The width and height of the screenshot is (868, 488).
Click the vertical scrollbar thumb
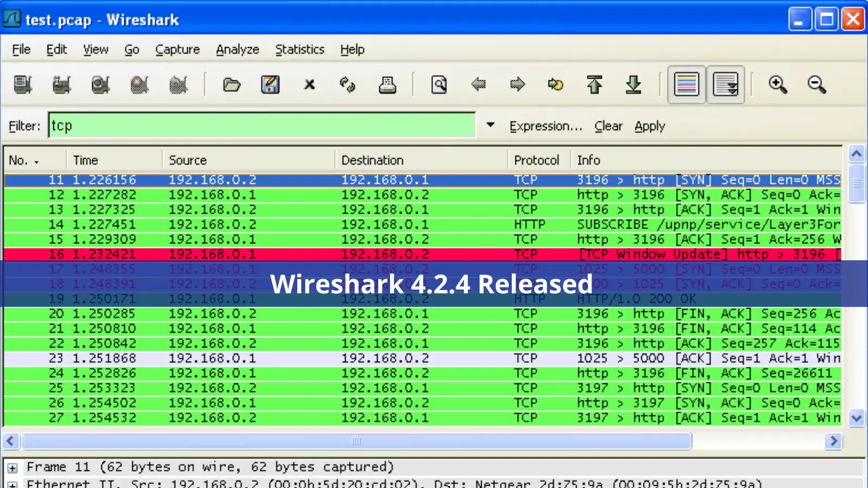click(x=857, y=183)
